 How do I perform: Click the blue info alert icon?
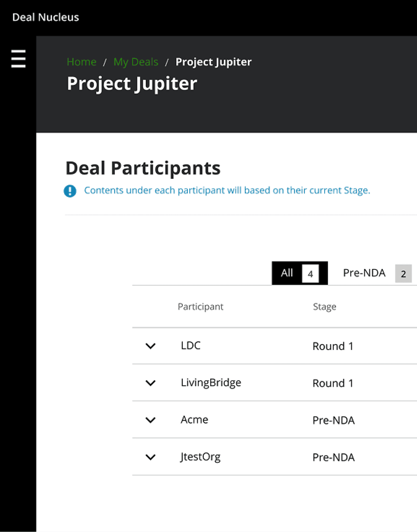click(70, 191)
